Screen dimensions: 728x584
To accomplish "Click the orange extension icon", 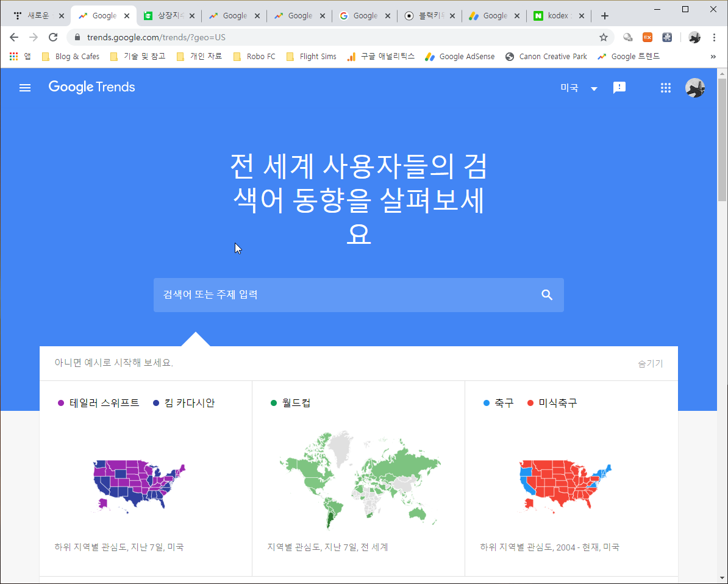I will pyautogui.click(x=648, y=37).
